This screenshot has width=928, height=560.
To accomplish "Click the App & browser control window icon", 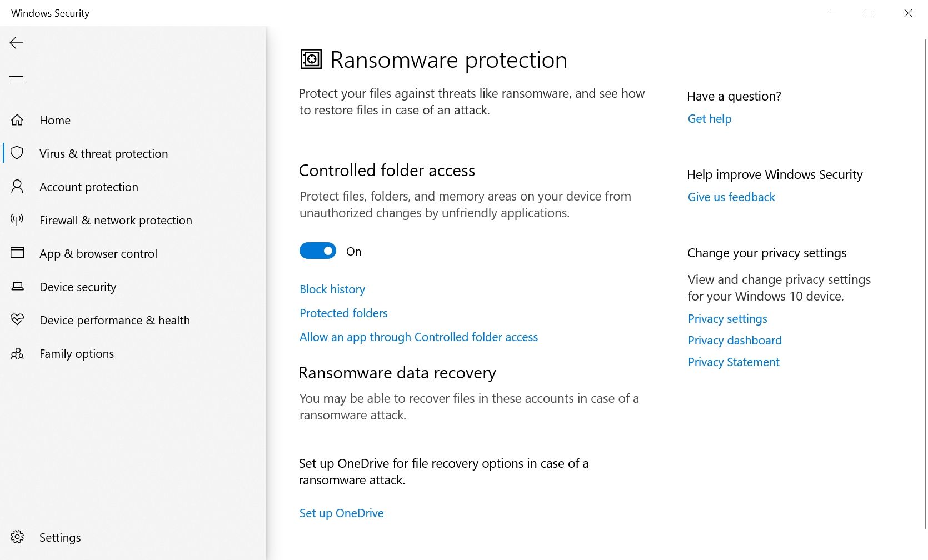I will [17, 253].
